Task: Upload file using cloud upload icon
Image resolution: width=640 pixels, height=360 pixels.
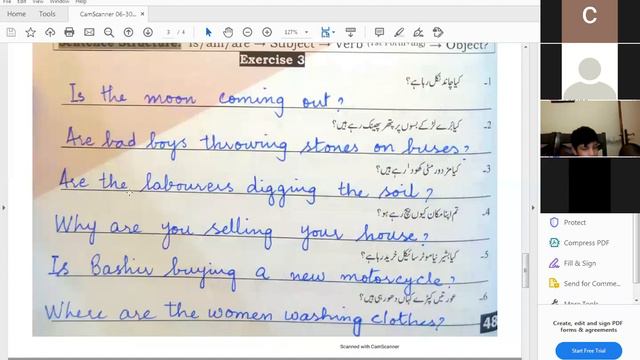Action: click(50, 32)
